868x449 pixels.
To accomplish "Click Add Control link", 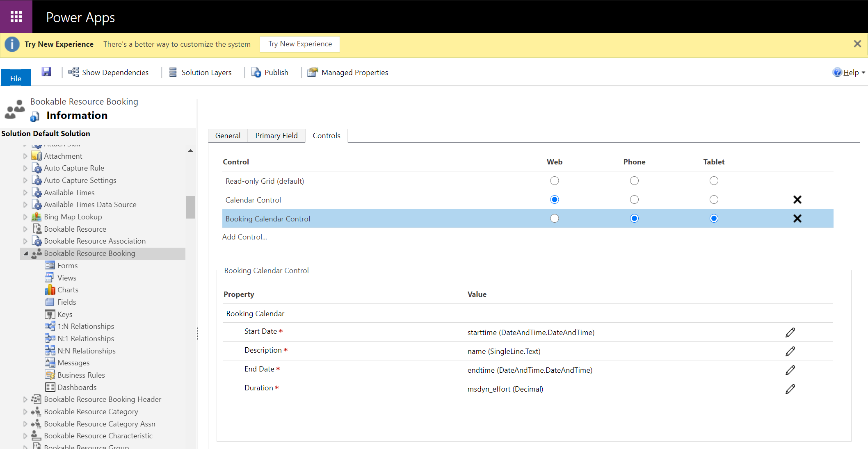I will coord(244,237).
